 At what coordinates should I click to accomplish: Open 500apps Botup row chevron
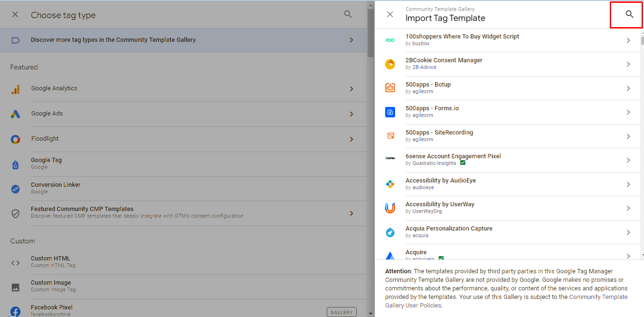[628, 88]
